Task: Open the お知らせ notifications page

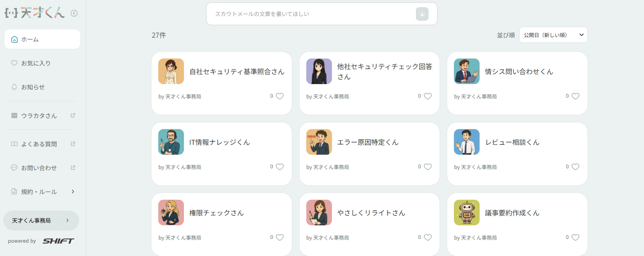Action: tap(33, 87)
